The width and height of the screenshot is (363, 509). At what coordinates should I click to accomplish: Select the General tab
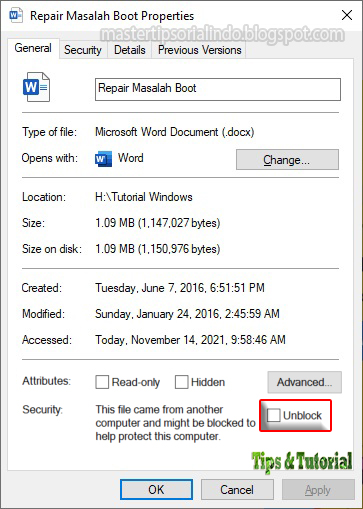pyautogui.click(x=33, y=48)
